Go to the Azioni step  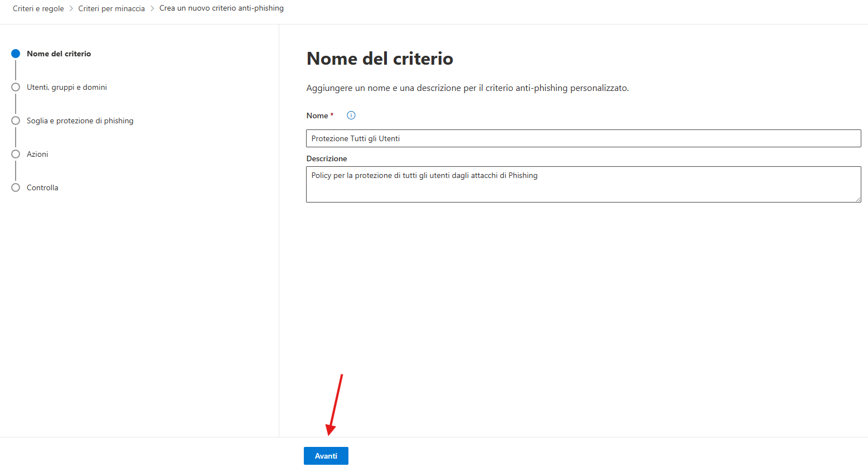37,154
